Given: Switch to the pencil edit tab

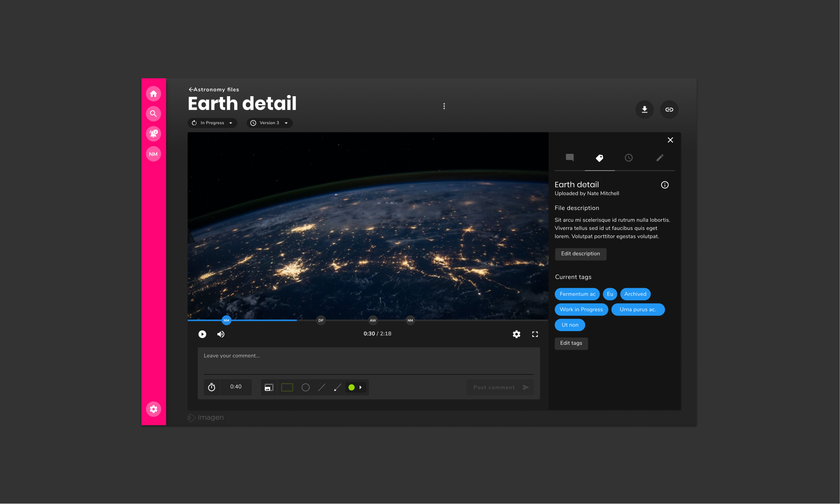Looking at the screenshot, I should click(660, 158).
